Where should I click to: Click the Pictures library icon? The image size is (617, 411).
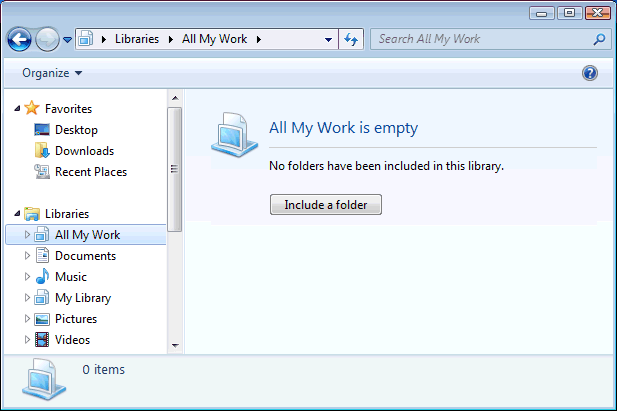pyautogui.click(x=42, y=319)
